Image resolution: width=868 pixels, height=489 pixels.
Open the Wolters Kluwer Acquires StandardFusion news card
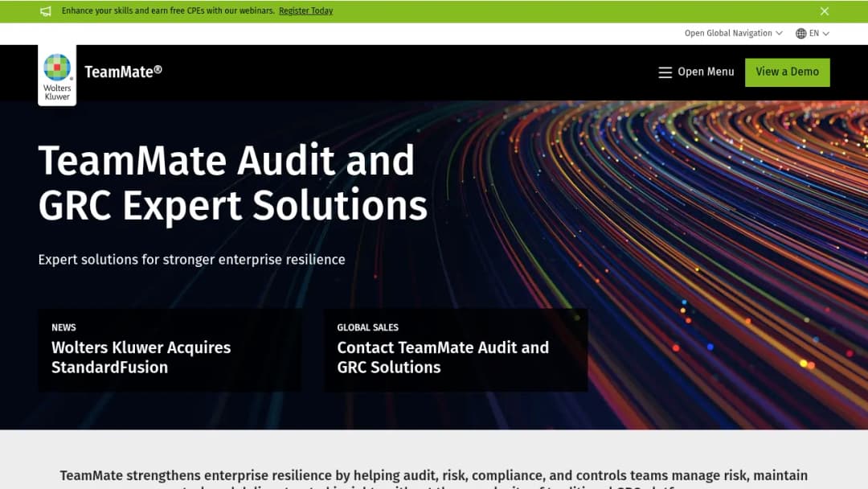pos(170,350)
